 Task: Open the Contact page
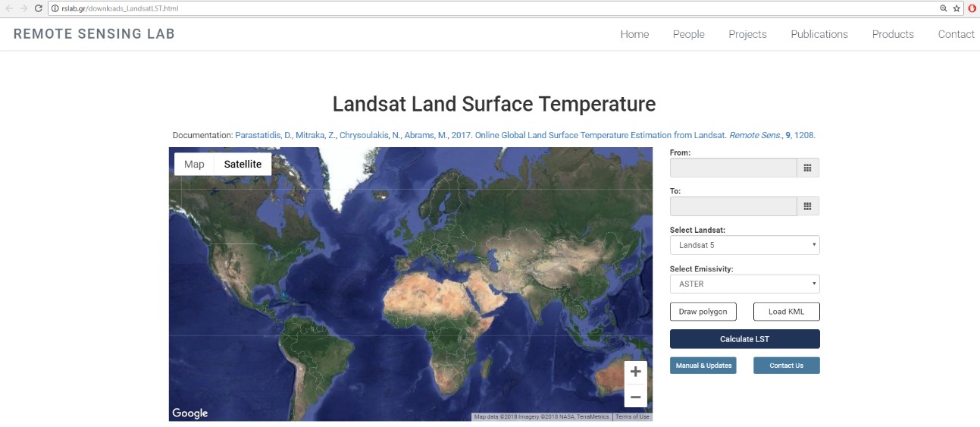(x=956, y=34)
